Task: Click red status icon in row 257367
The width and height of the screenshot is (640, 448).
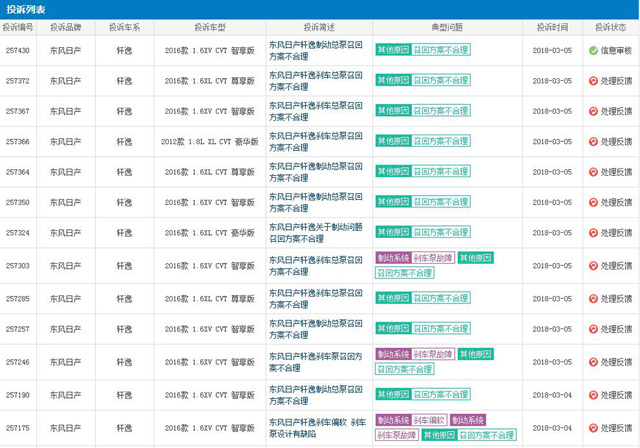Action: point(593,111)
